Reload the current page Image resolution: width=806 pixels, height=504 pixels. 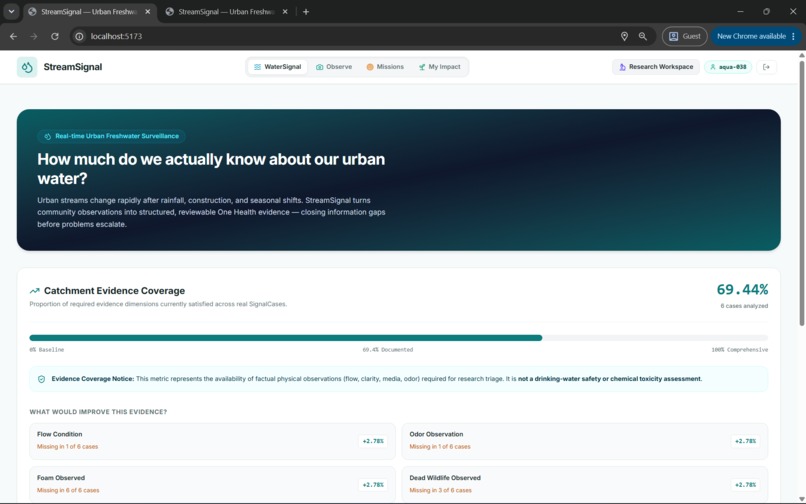[x=54, y=36]
